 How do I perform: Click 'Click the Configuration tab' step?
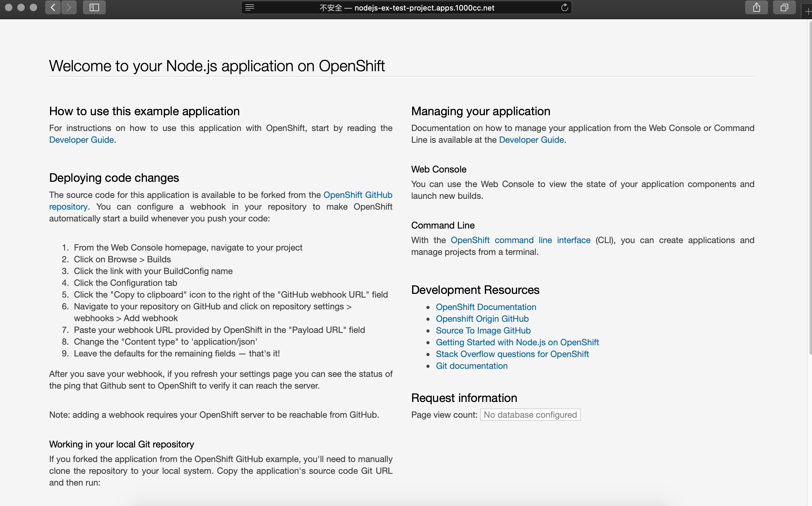pyautogui.click(x=125, y=283)
